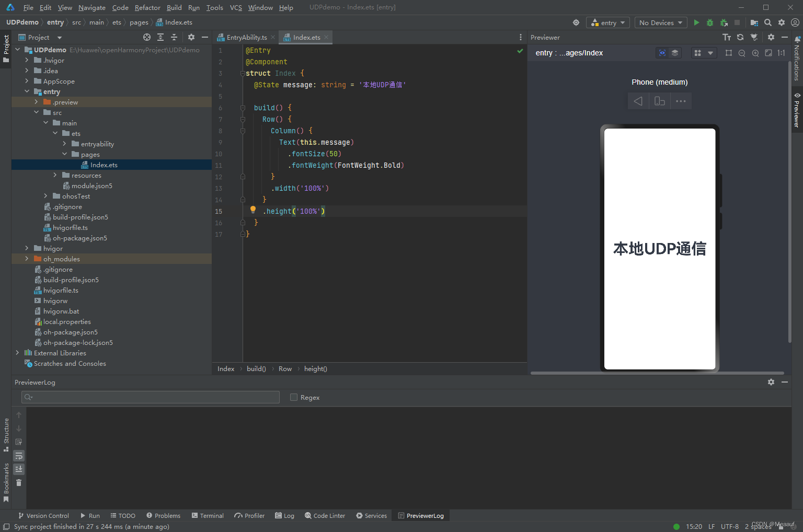
Task: Zoom out the preview
Action: coord(742,53)
